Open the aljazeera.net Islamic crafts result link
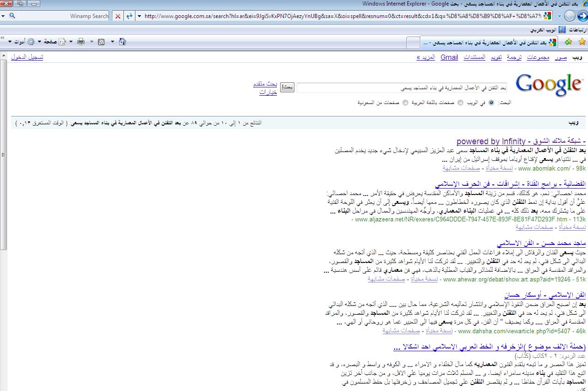588x391 pixels. pyautogui.click(x=510, y=184)
